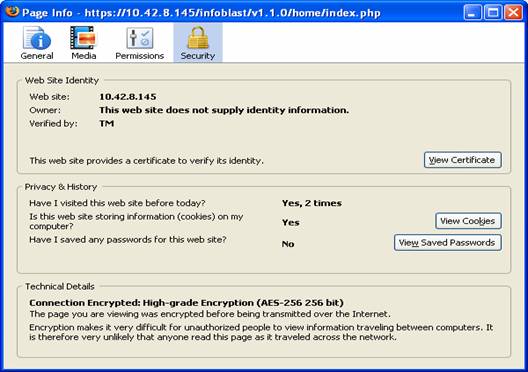Minimize the Page Info window

[x=472, y=13]
